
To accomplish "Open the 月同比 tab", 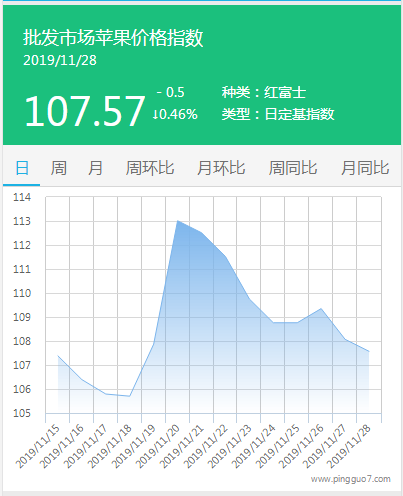I will (x=365, y=168).
